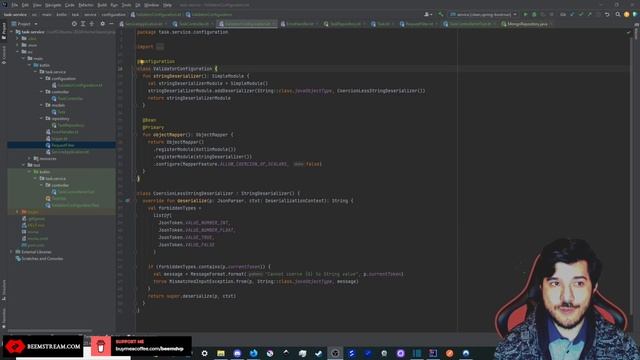Click the orange Postman icon in taskbar
Image resolution: width=640 pixels, height=360 pixels.
[x=449, y=353]
